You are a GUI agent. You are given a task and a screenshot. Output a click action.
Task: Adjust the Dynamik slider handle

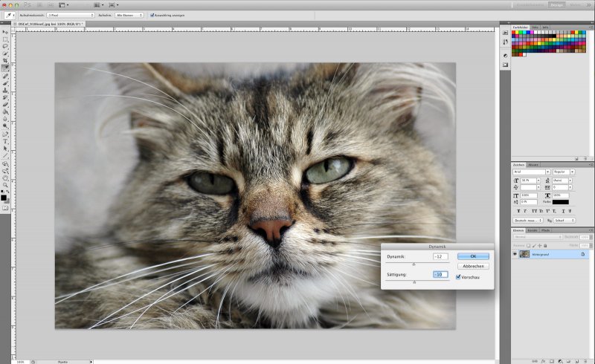pos(414,264)
